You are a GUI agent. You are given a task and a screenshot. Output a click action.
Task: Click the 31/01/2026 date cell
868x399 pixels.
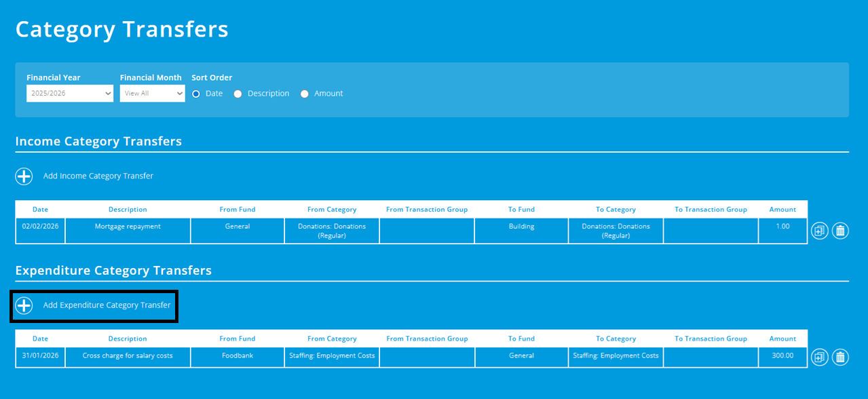click(40, 356)
